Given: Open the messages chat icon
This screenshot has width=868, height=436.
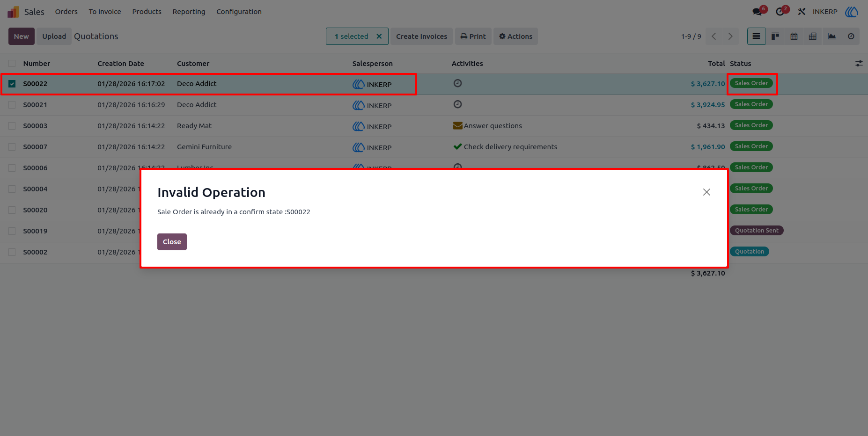Looking at the screenshot, I should 758,12.
